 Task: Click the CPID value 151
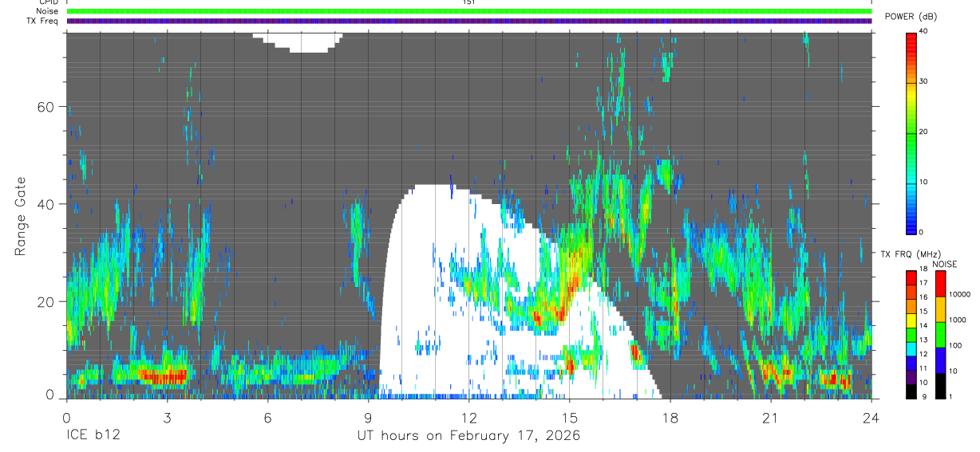(x=469, y=2)
